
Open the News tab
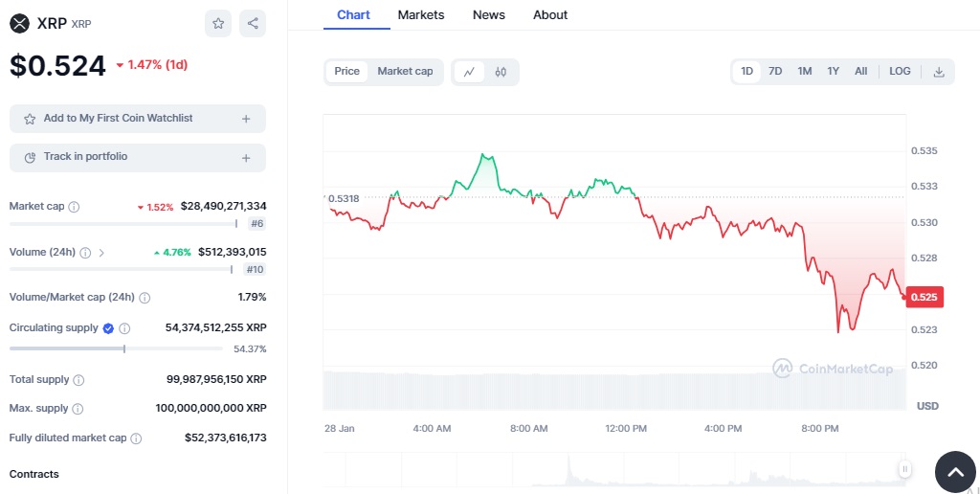click(x=489, y=15)
